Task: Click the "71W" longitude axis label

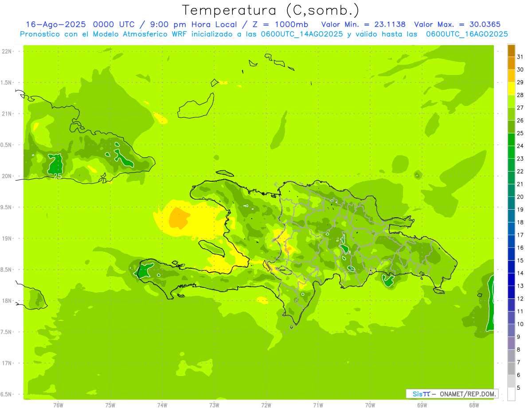Action: [x=318, y=405]
